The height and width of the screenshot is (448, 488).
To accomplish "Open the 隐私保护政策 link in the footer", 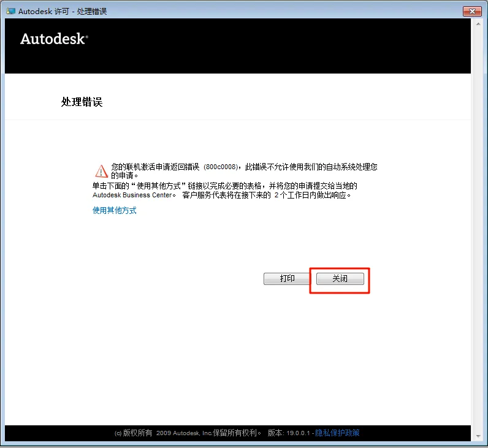I will tap(337, 433).
